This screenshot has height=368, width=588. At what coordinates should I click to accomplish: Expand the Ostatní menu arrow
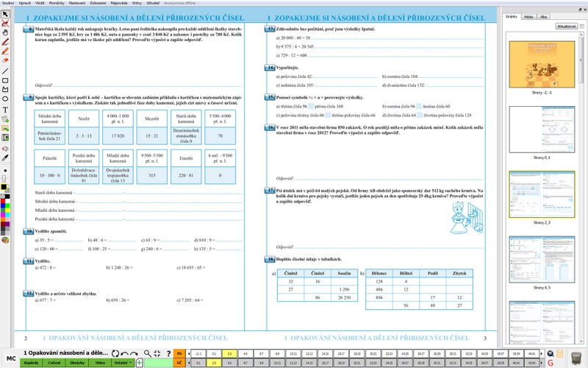point(130,363)
